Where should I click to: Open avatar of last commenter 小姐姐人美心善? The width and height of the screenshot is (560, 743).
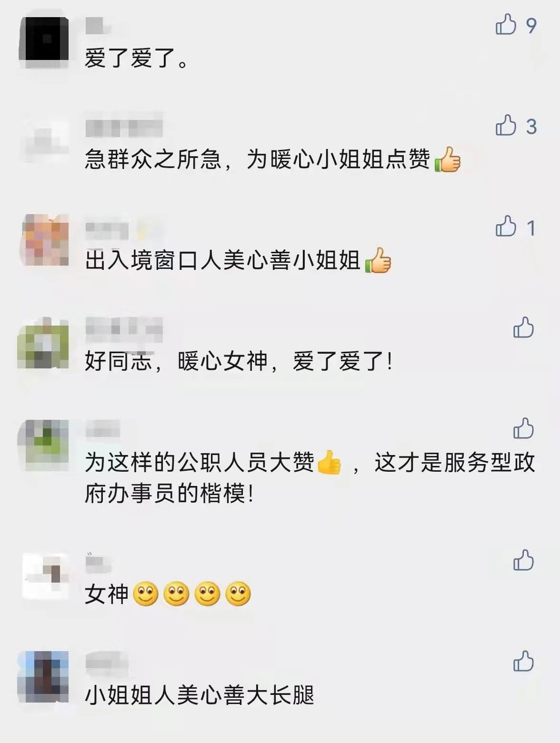[x=43, y=677]
